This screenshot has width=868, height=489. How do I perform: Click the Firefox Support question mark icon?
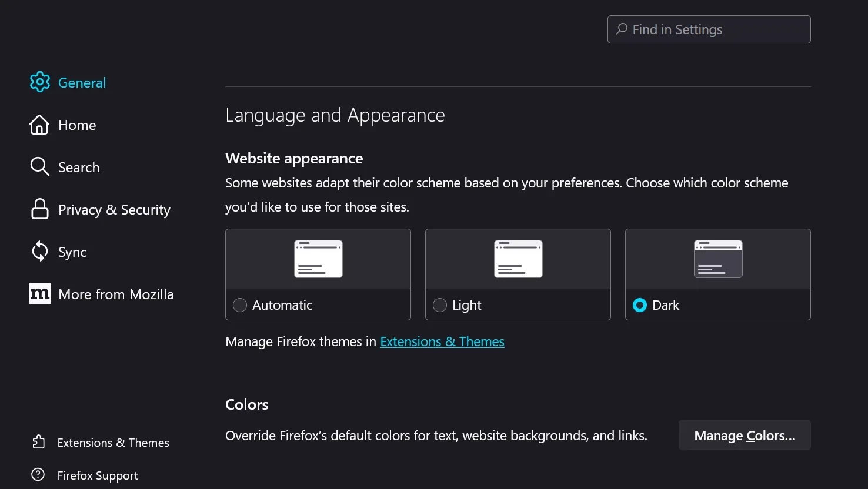38,475
